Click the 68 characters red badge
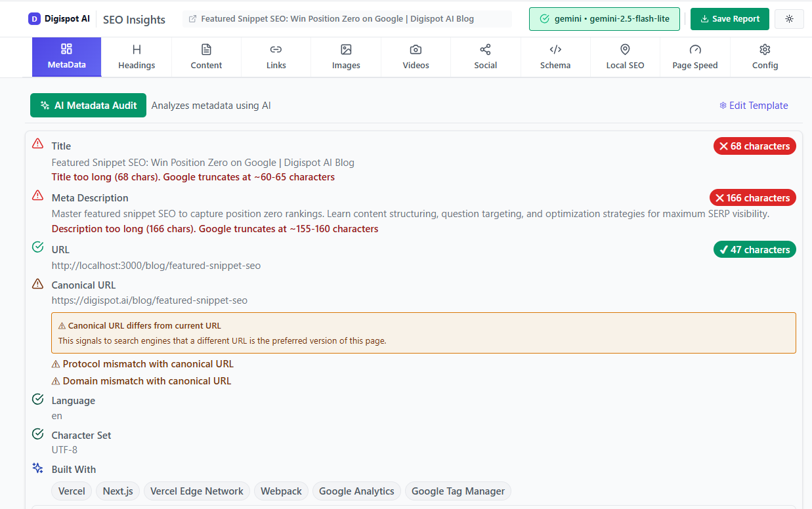Screen dimensions: 812x509 pos(755,146)
